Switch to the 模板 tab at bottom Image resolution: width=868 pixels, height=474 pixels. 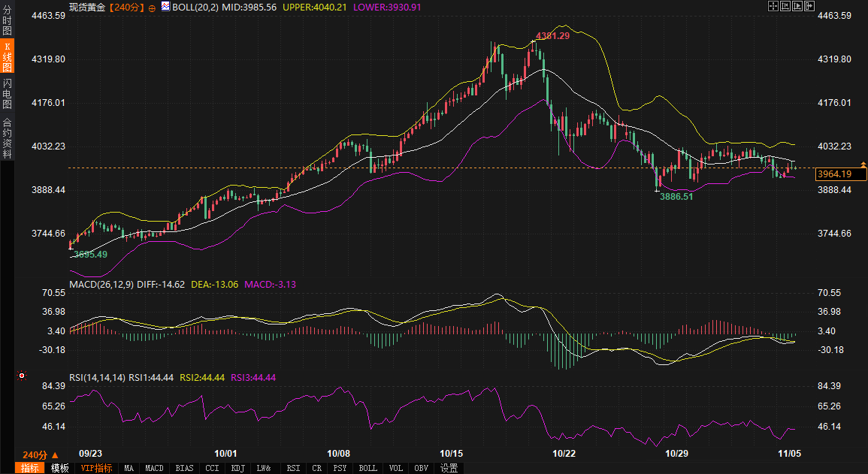click(59, 468)
